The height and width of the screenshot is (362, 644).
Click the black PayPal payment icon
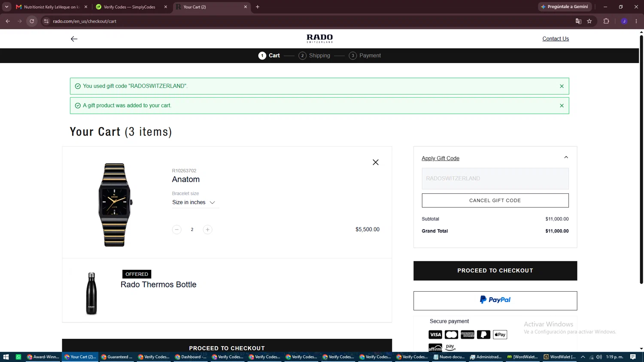pyautogui.click(x=483, y=335)
